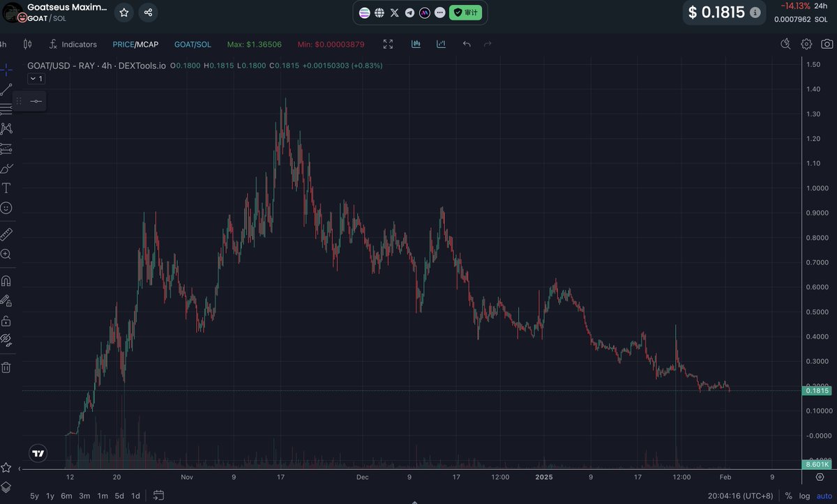Screen dimensions: 837x504
Task: Select the trend line drawing tool
Action: coord(6,89)
